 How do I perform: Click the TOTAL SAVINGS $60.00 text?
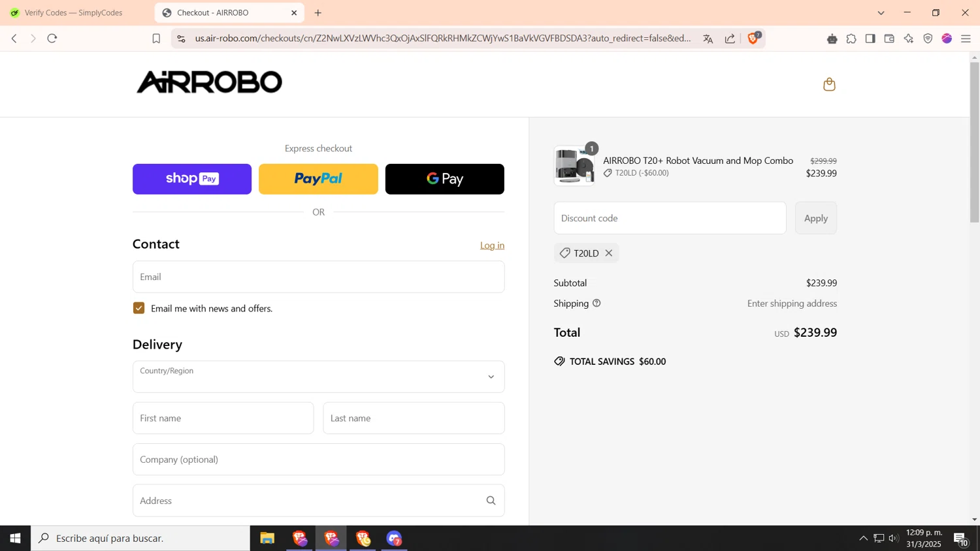pos(617,362)
